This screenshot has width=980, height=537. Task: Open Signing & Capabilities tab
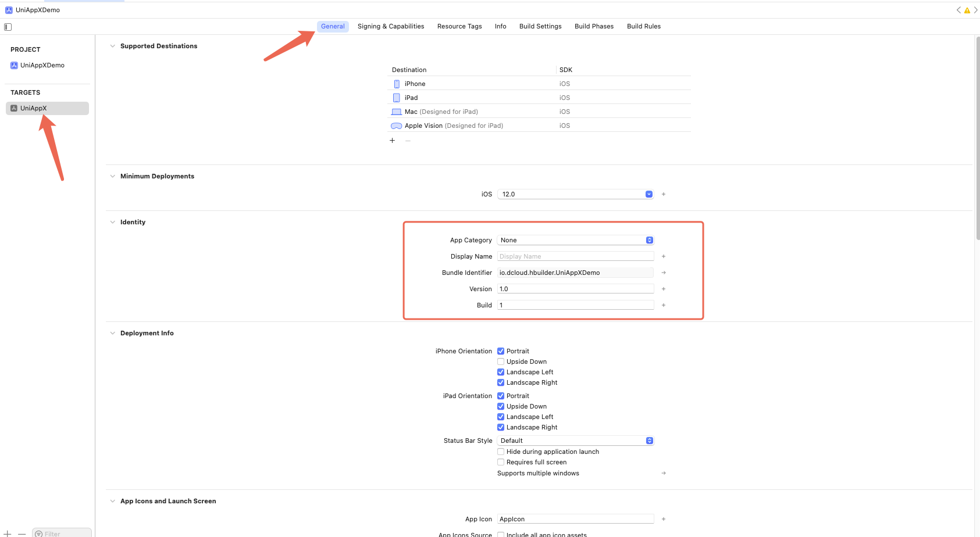pyautogui.click(x=391, y=26)
